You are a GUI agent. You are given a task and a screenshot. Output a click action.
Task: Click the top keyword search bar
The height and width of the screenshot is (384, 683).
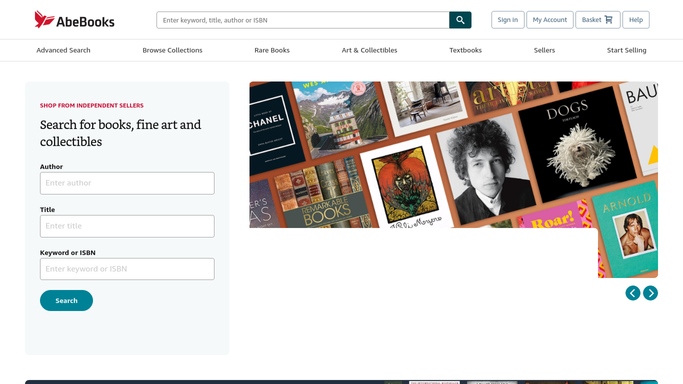click(303, 20)
